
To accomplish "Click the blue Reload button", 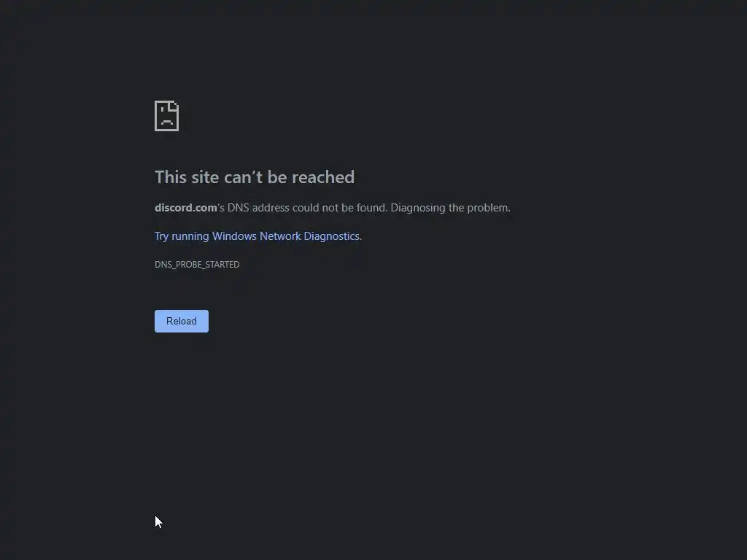I will [182, 321].
